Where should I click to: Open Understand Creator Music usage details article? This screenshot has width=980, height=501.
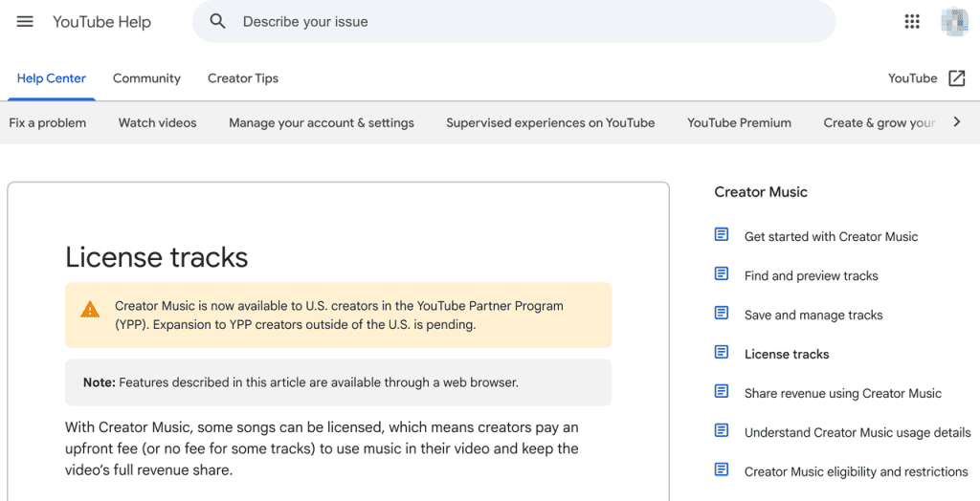(857, 432)
